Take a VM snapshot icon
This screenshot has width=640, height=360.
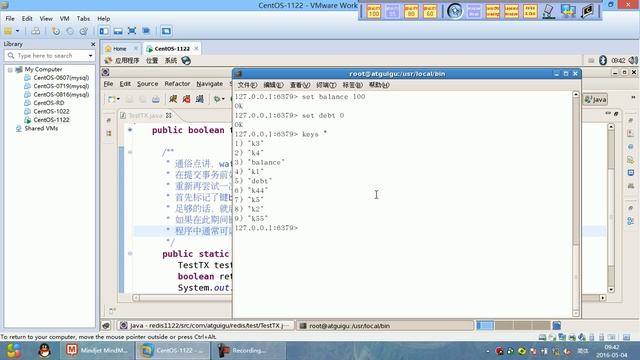pyautogui.click(x=56, y=31)
